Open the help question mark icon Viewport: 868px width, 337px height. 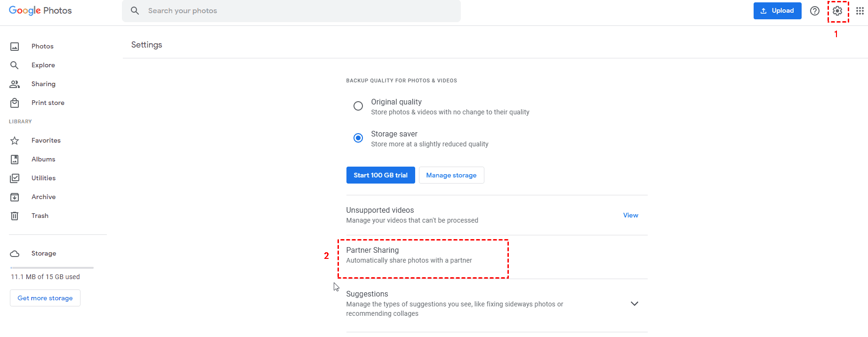[x=815, y=11]
